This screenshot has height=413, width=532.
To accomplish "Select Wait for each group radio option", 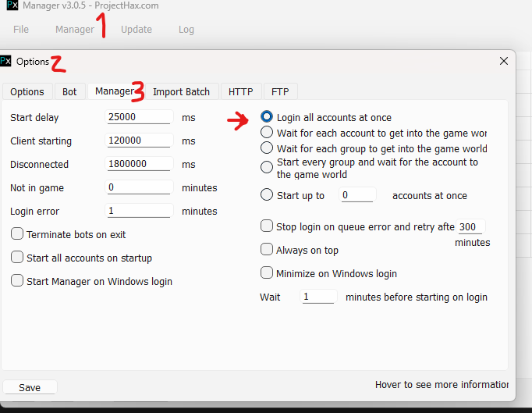I will coord(267,148).
